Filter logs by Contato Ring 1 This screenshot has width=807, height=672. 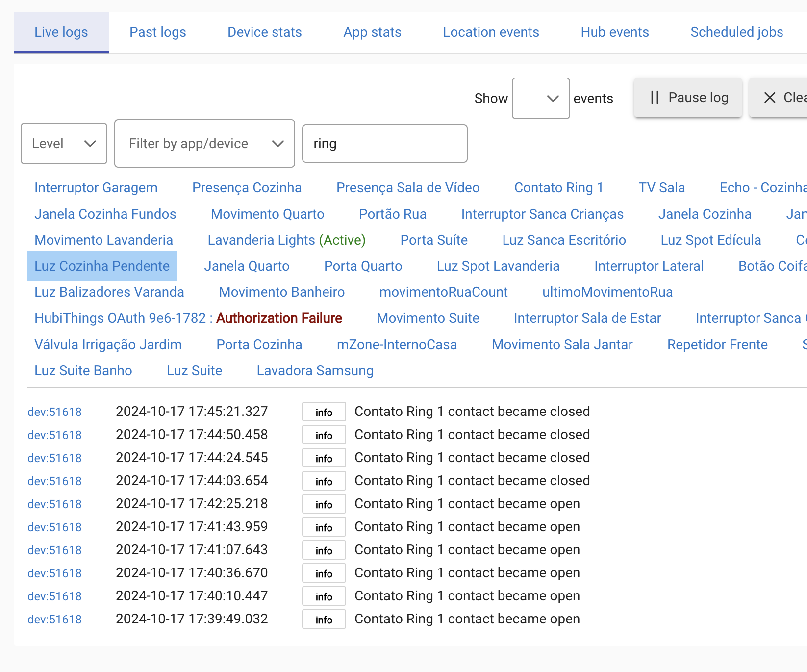(559, 188)
